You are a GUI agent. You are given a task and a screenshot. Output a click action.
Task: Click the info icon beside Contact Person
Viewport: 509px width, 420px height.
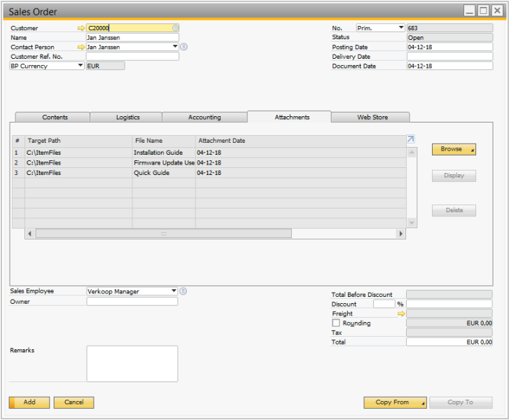tap(184, 47)
